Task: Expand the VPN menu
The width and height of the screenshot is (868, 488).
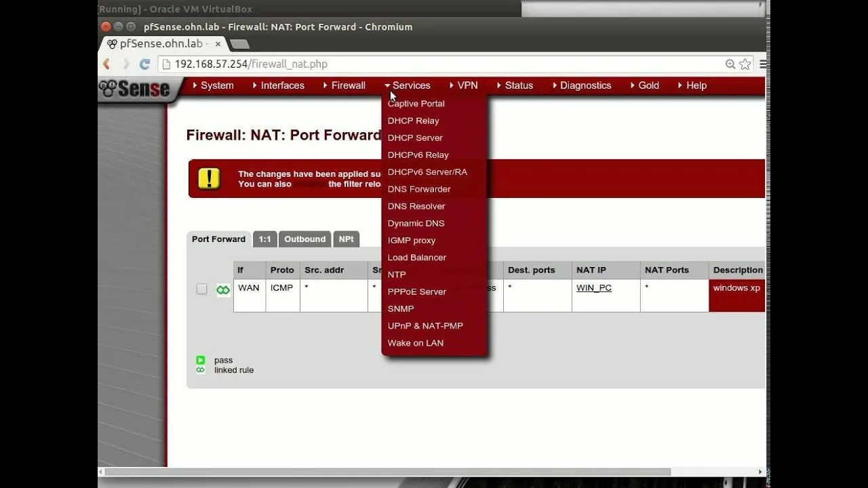Action: click(x=463, y=85)
